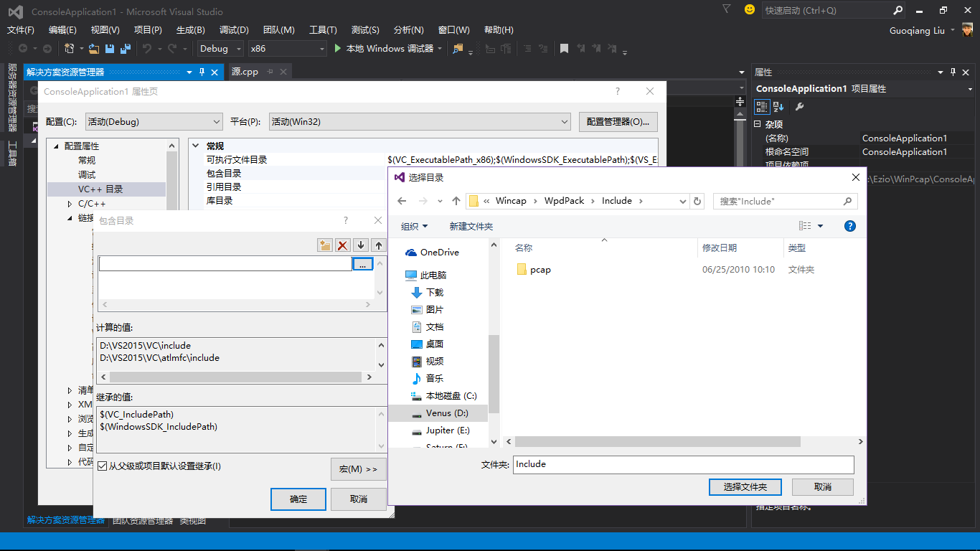Screen dimensions: 980x551
Task: Select 此电脑 in the navigation pane
Action: tap(426, 275)
